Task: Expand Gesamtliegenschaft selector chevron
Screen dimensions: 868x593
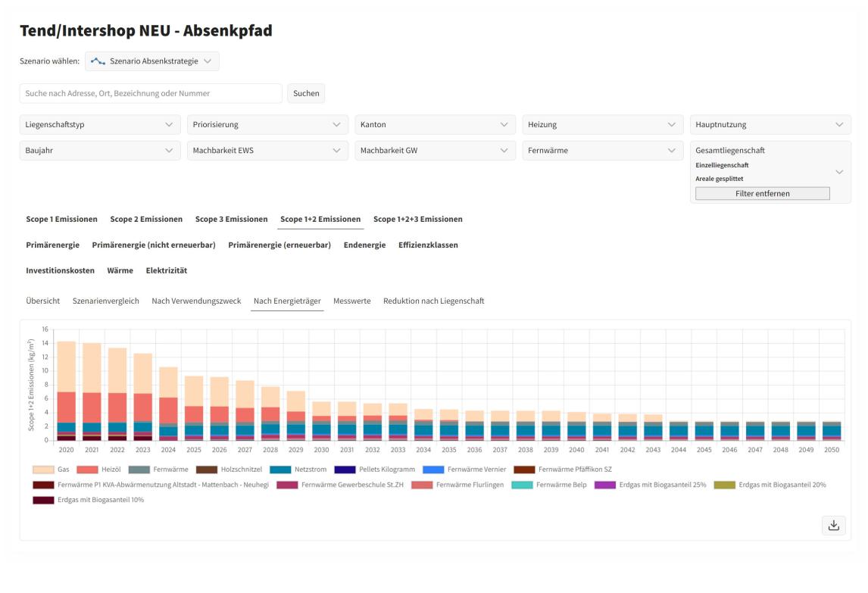Action: click(x=839, y=172)
